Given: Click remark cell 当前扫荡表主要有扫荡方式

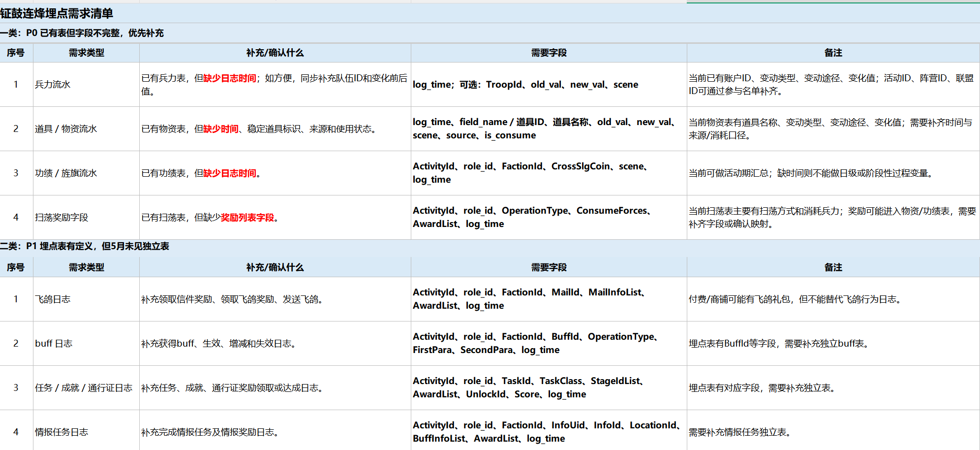Looking at the screenshot, I should point(833,218).
